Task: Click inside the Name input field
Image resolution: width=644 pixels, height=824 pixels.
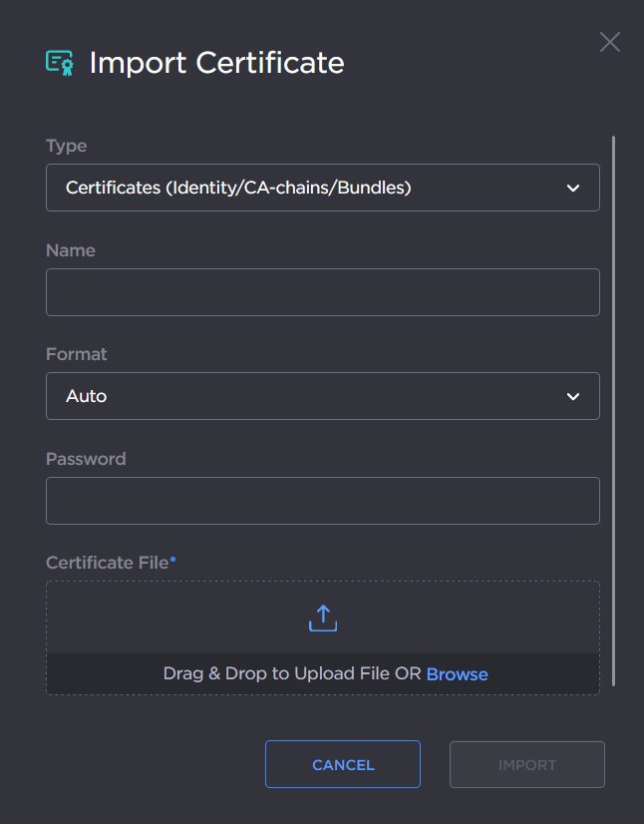Action: pyautogui.click(x=322, y=291)
